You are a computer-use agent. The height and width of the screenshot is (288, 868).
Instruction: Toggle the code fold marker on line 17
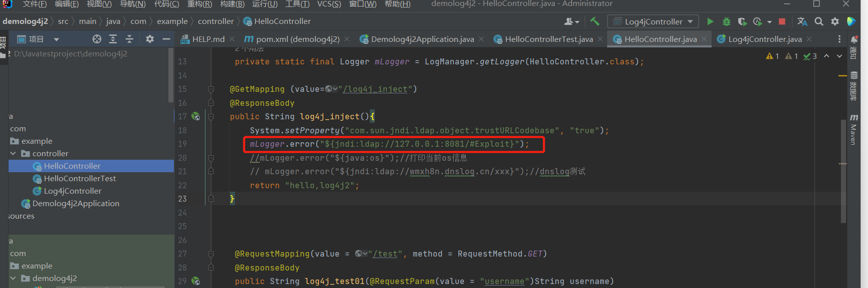tap(211, 116)
